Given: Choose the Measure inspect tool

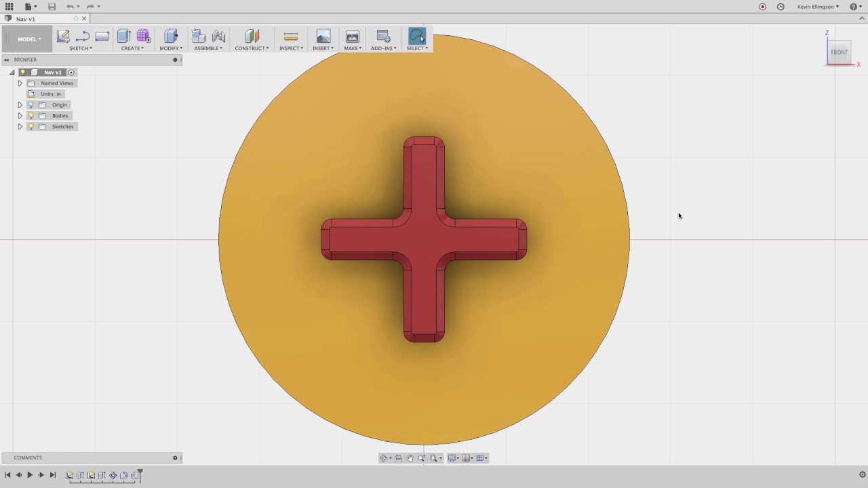Looking at the screenshot, I should (x=291, y=37).
